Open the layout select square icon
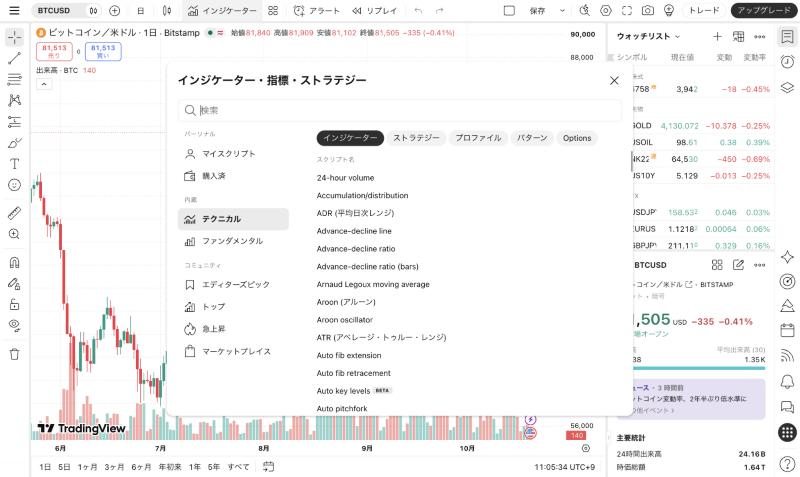This screenshot has width=800, height=477. (509, 10)
